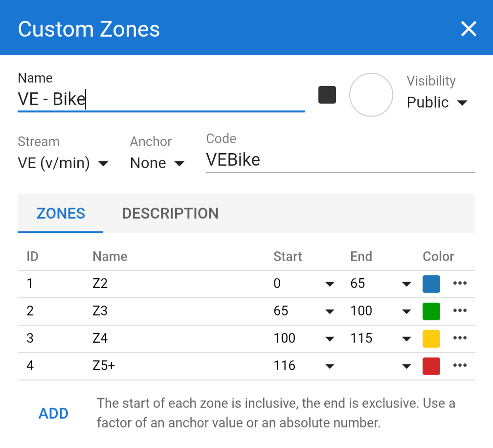Screen dimensions: 493x448
Task: Switch to the Description tab
Action: pyautogui.click(x=170, y=214)
